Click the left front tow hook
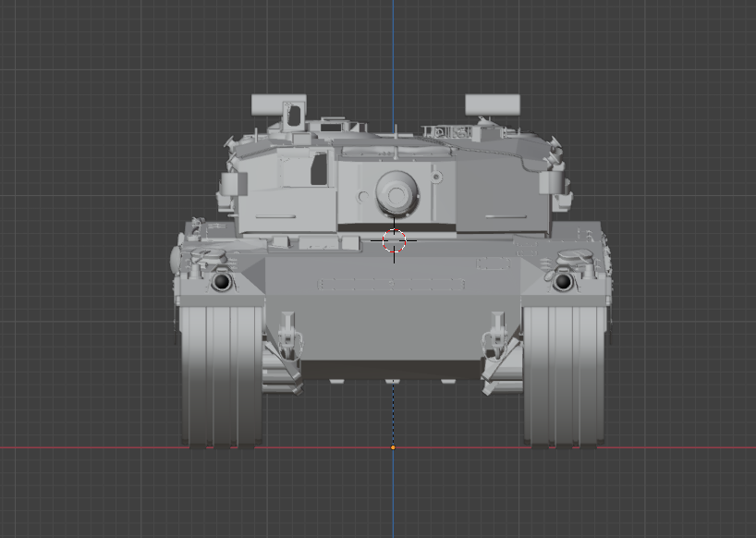The height and width of the screenshot is (538, 756). coord(287,335)
